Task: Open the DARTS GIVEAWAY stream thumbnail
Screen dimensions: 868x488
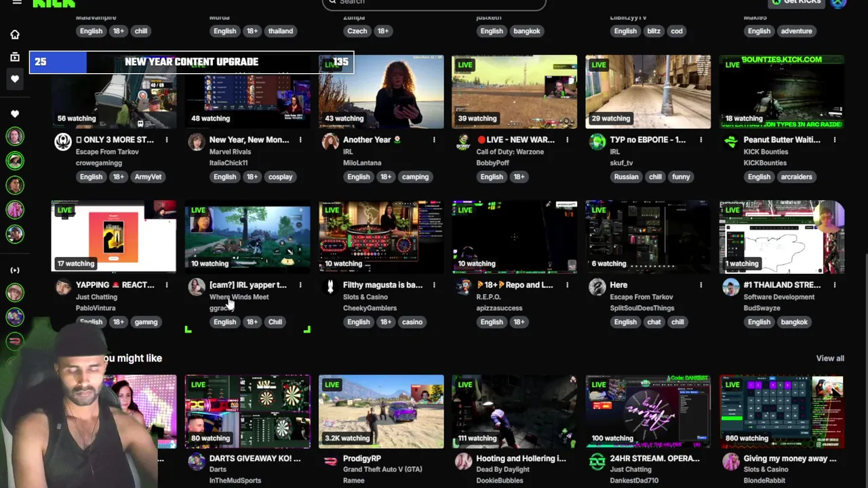Action: click(248, 411)
